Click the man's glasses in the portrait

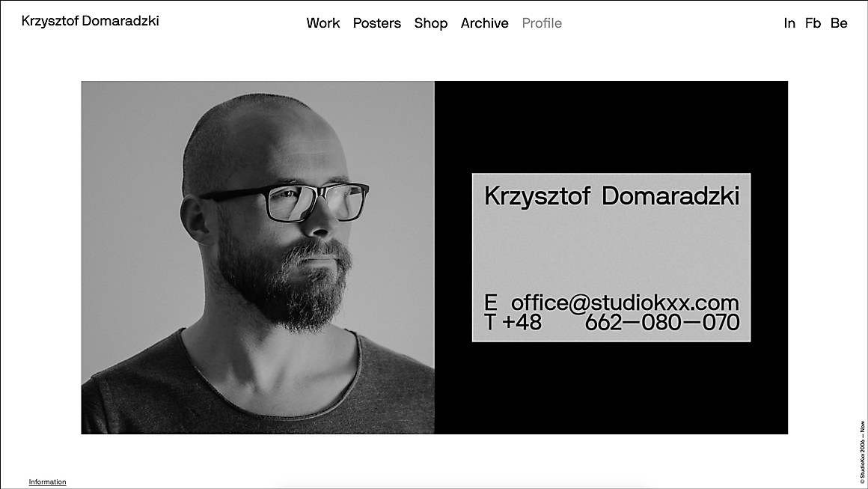click(285, 202)
